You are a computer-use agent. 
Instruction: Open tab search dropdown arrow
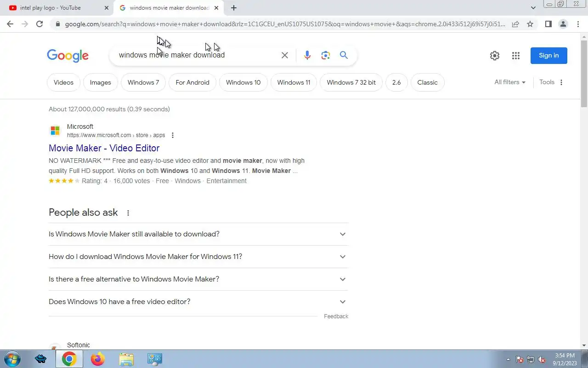coord(533,8)
